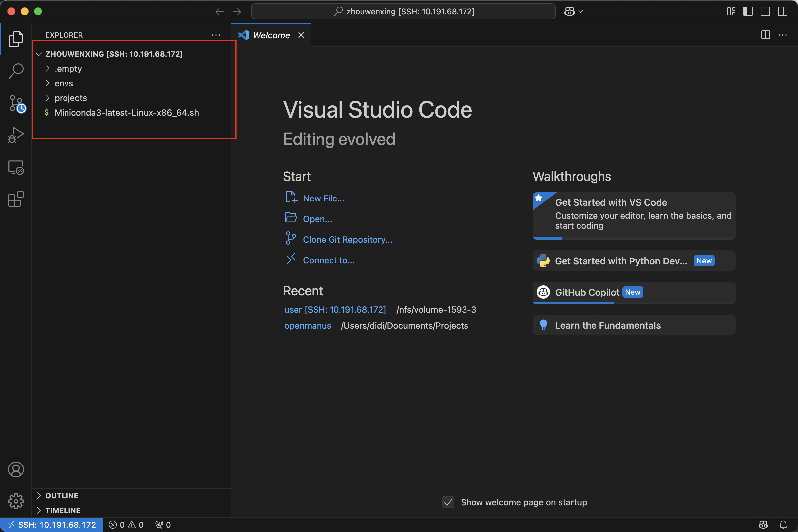This screenshot has width=798, height=532.
Task: Open the Remote Explorer view
Action: [x=16, y=167]
